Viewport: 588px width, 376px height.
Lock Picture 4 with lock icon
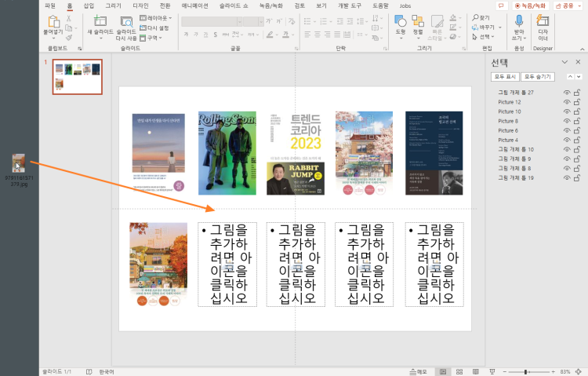[x=577, y=140]
